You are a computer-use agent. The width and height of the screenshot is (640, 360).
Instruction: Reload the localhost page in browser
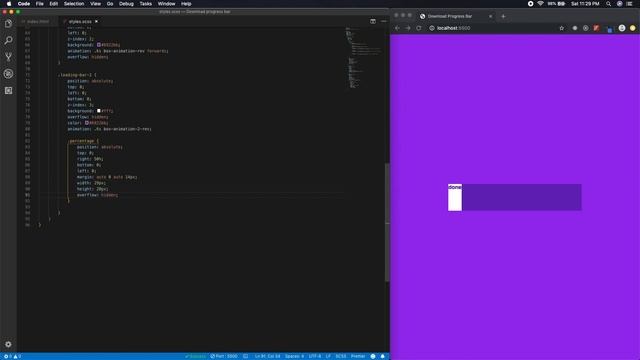(419, 28)
